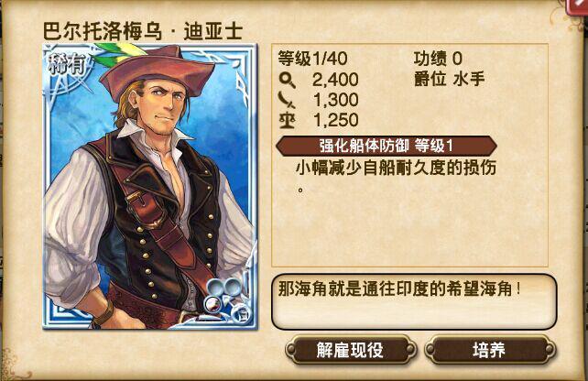Tap the 稀有 rarity badge on card
The height and width of the screenshot is (381, 588).
67,66
